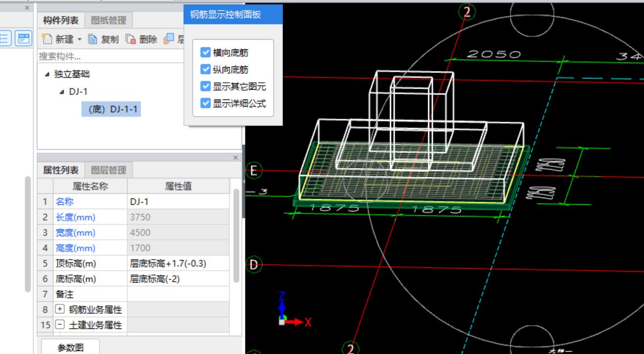The image size is (644, 354).
Task: Click the 属性名称 column header
Action: pyautogui.click(x=90, y=186)
